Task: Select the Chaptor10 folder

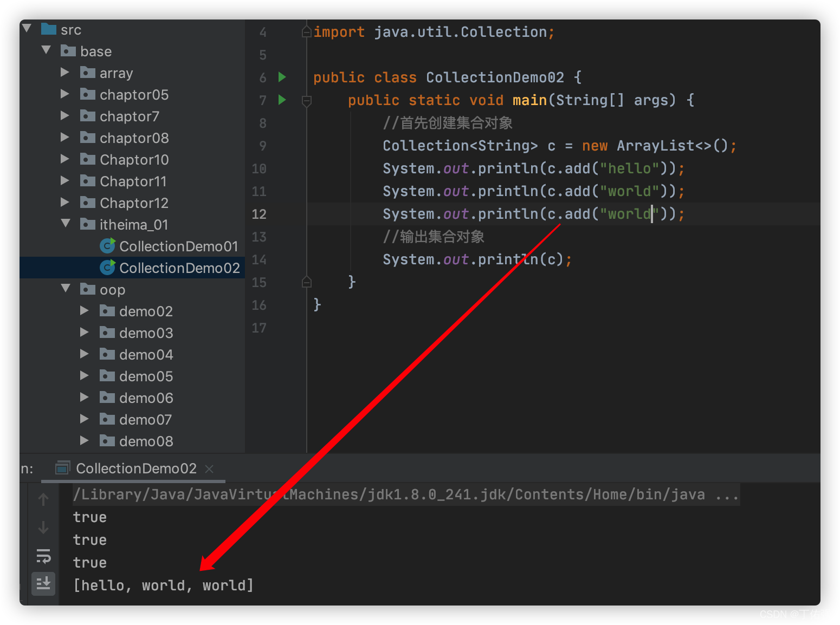Action: 134,160
